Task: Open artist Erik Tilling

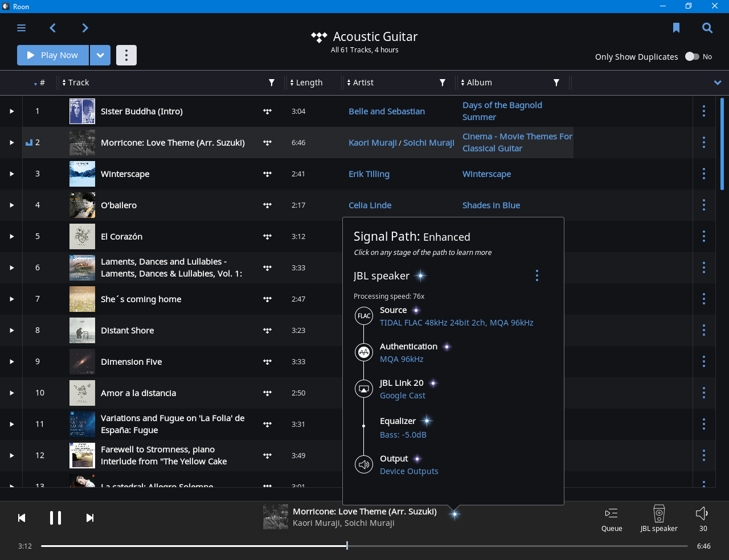Action: (x=369, y=174)
